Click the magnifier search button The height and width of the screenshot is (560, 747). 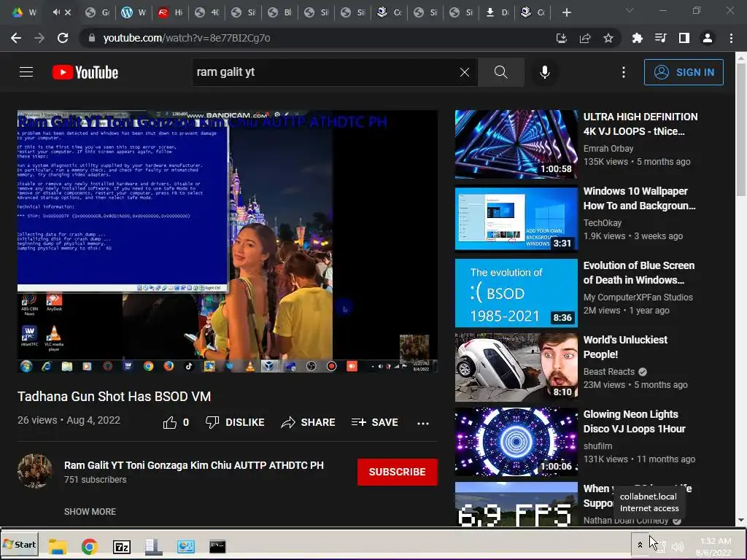tap(500, 72)
